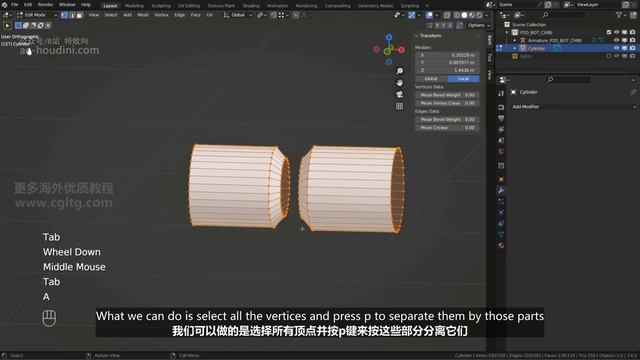Expand the Armature tree item
This screenshot has width=640, height=360.
pyautogui.click(x=515, y=40)
